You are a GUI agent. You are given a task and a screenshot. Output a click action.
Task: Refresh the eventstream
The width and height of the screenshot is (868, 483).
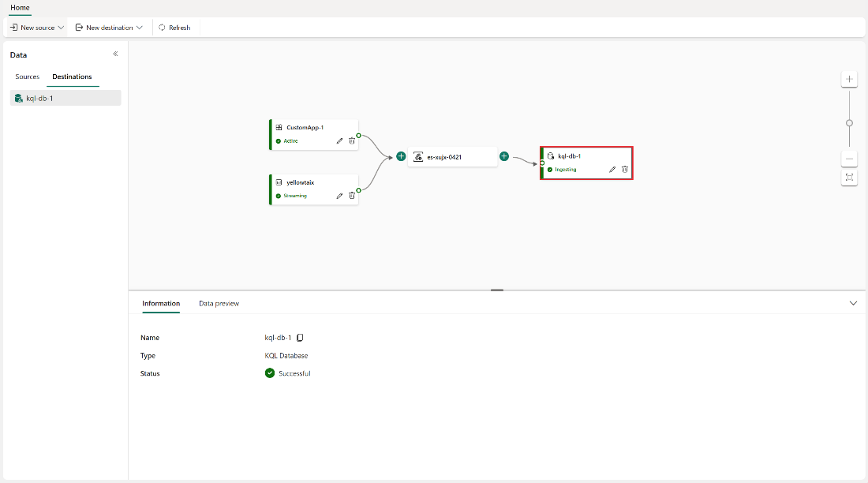pos(174,28)
